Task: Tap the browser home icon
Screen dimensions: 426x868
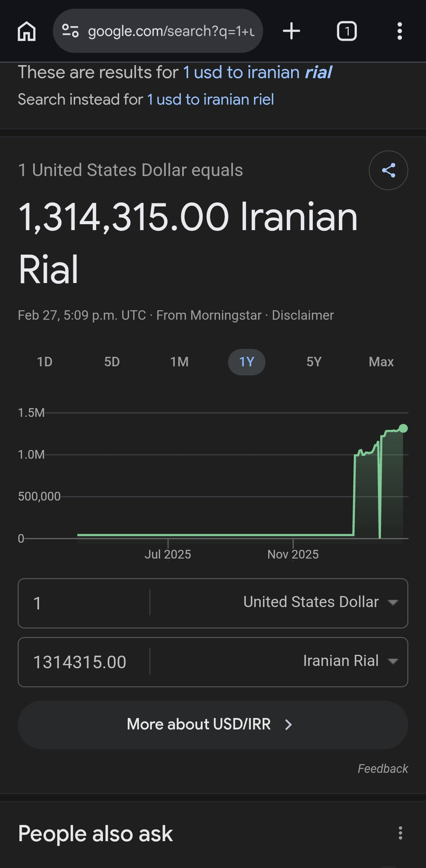Action: coord(26,31)
